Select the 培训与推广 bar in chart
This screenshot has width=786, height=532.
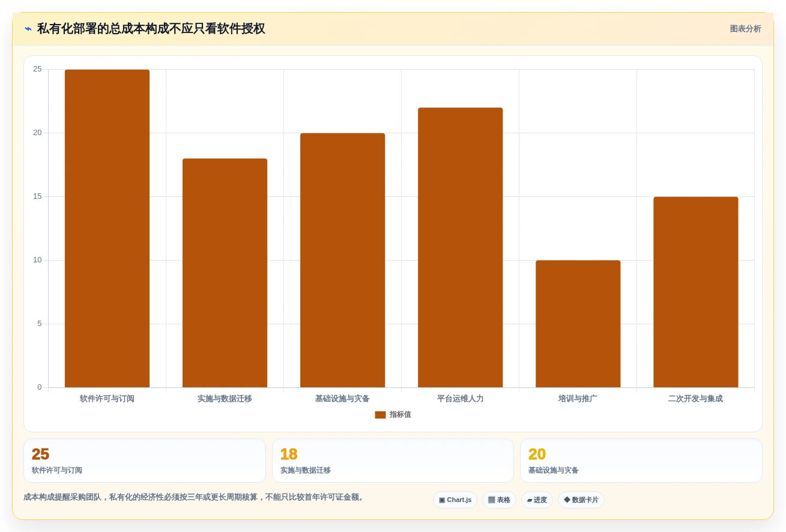[578, 324]
